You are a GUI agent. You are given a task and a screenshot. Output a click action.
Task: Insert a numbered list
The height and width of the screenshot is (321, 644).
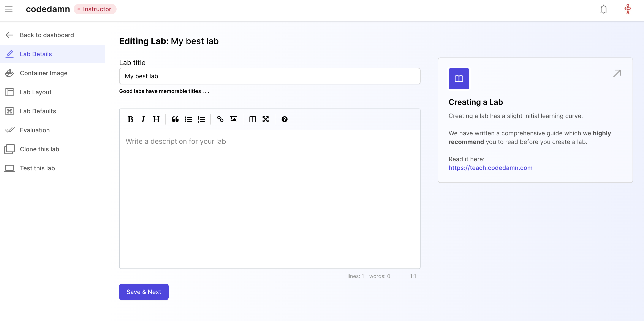[201, 119]
